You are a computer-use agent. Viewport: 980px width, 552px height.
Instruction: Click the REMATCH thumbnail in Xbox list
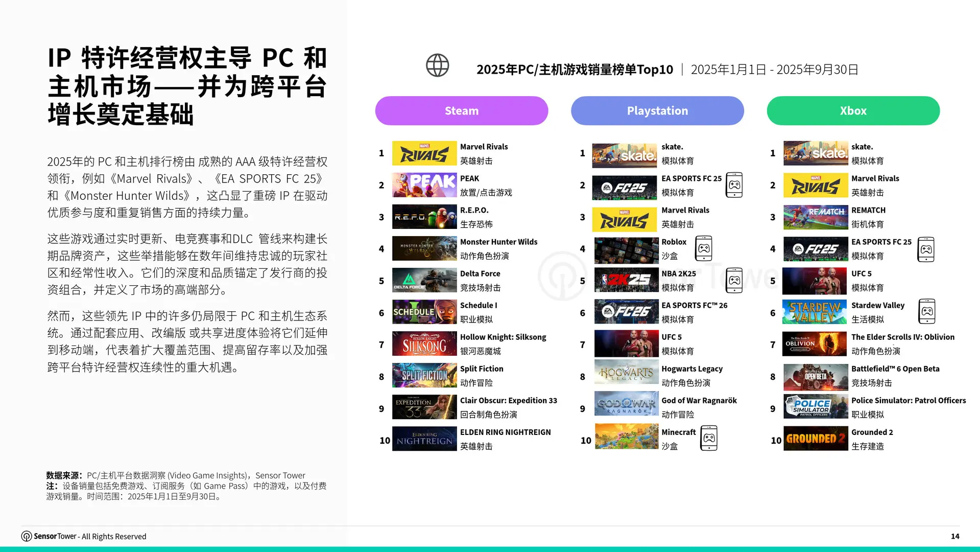tap(815, 216)
